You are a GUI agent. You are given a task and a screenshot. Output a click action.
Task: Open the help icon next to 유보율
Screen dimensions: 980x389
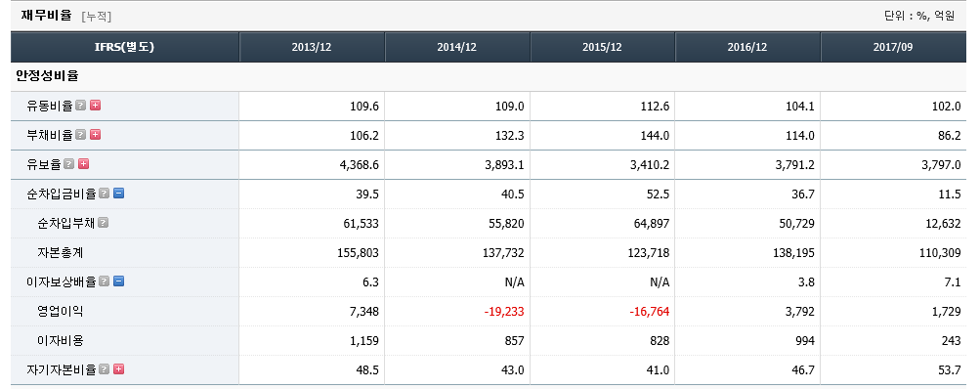(x=69, y=164)
